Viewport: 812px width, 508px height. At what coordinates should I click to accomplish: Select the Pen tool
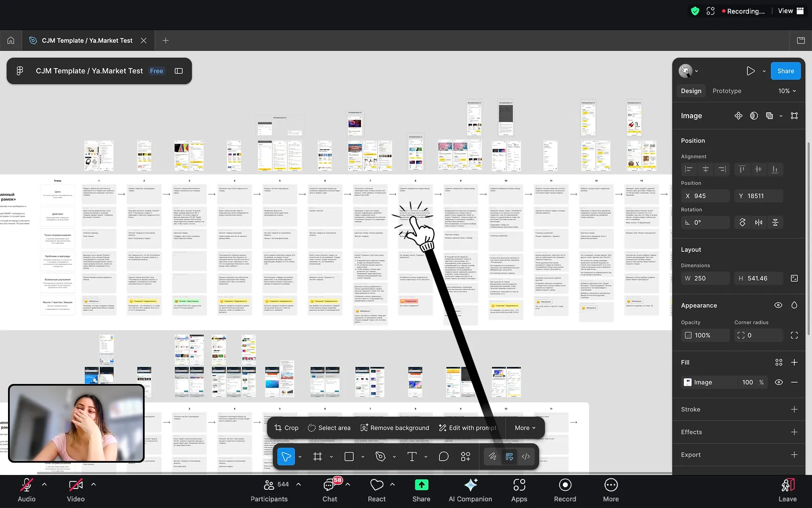381,456
